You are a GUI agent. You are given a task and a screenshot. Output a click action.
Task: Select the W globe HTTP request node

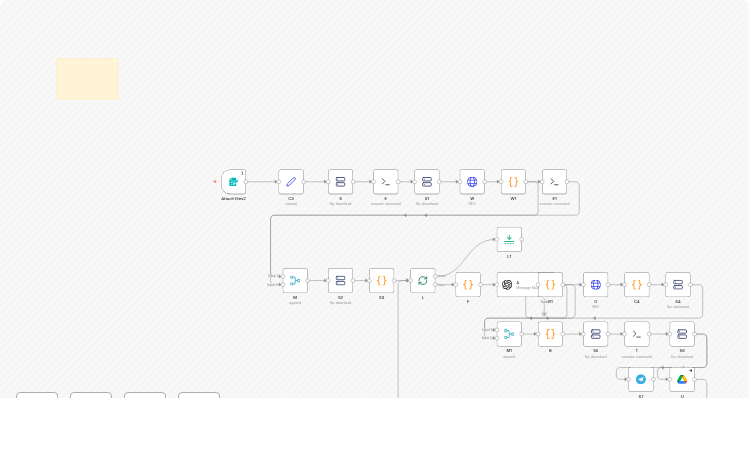(x=472, y=182)
